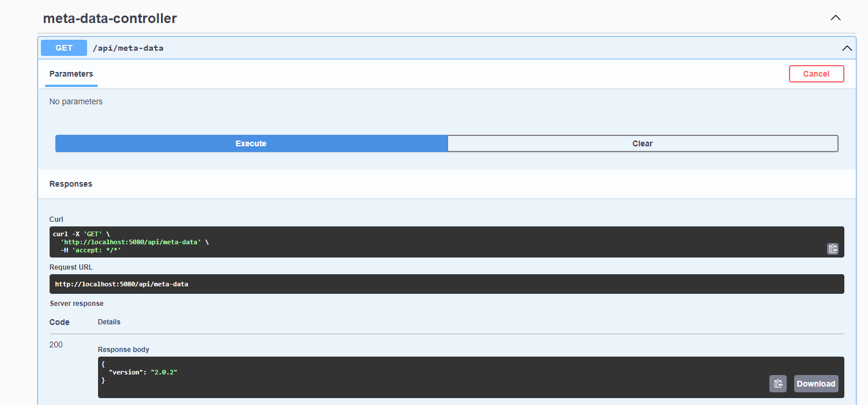The width and height of the screenshot is (868, 405).
Task: Cancel the try-it-out mode
Action: tap(816, 74)
